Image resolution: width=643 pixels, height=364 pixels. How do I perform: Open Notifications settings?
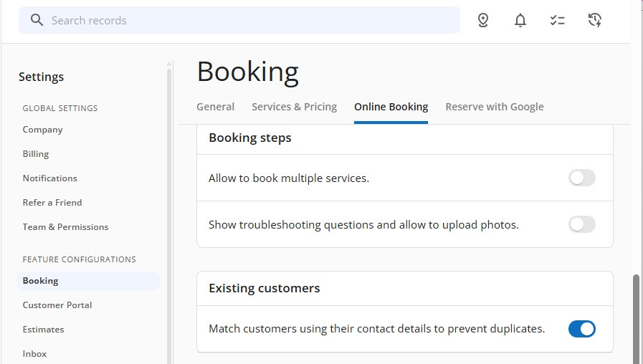click(49, 178)
